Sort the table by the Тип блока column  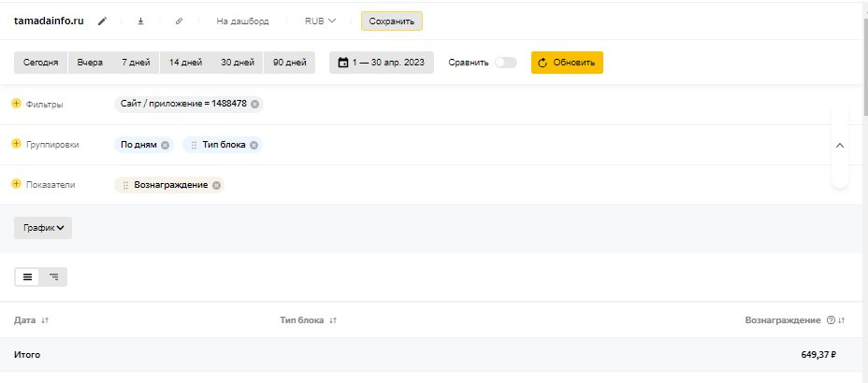(x=333, y=320)
